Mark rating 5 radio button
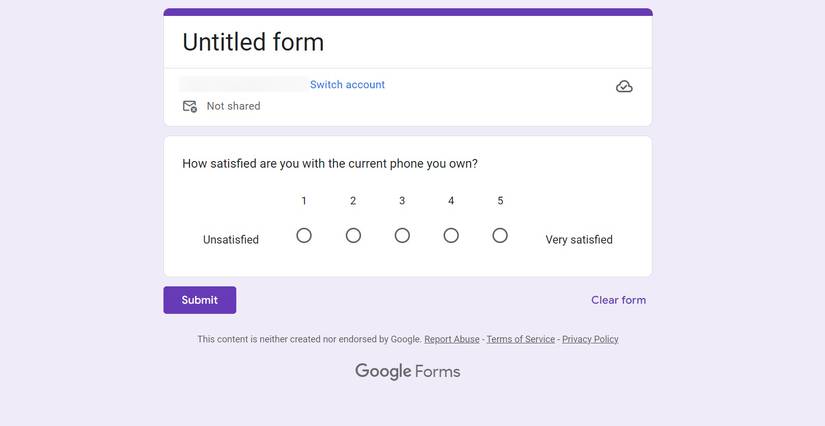This screenshot has width=825, height=426. 500,236
